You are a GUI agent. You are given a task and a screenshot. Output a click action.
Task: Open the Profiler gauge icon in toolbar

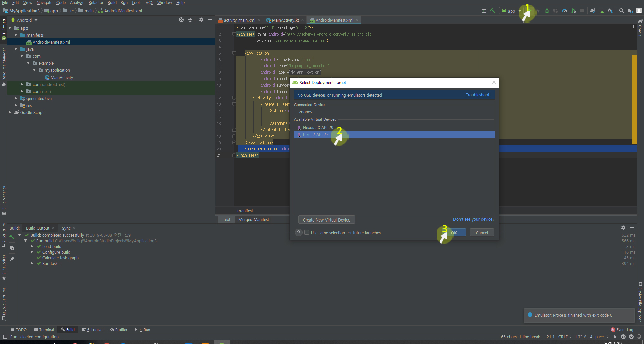tap(565, 11)
